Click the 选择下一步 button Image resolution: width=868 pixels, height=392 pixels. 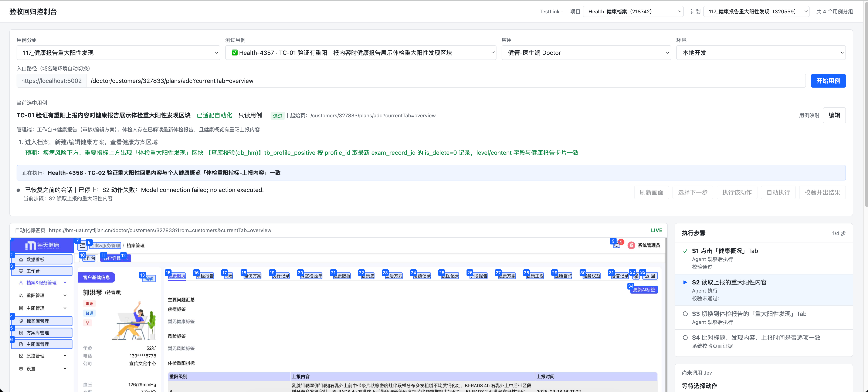coord(692,192)
